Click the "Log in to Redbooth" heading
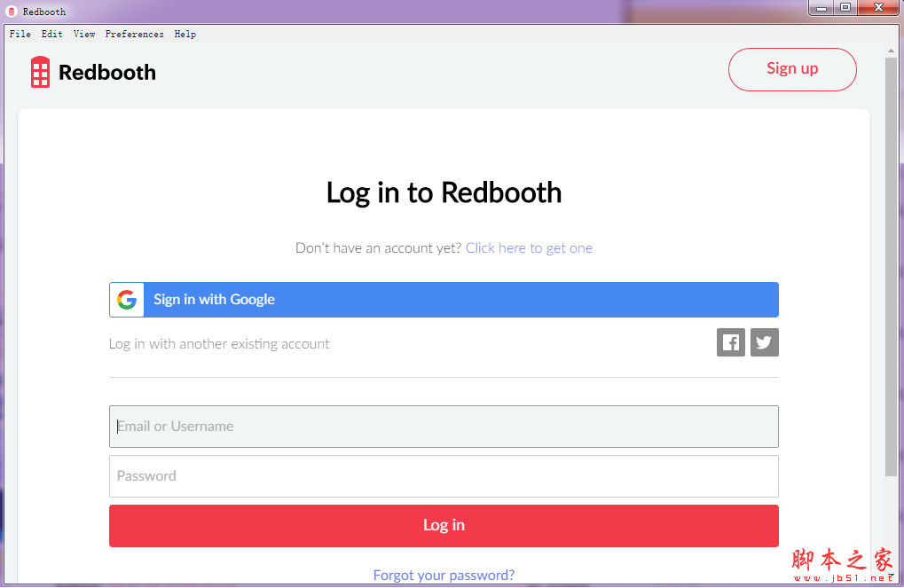The width and height of the screenshot is (904, 588). [x=444, y=192]
